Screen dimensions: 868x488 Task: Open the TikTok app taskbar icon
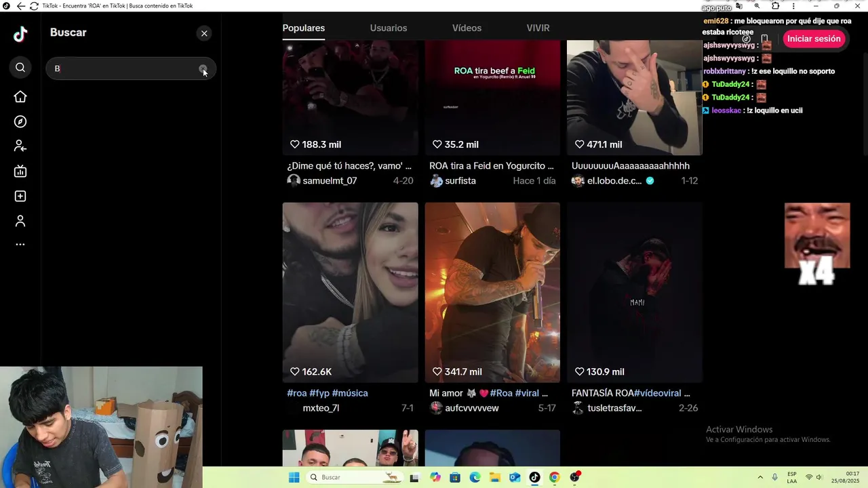point(534,477)
